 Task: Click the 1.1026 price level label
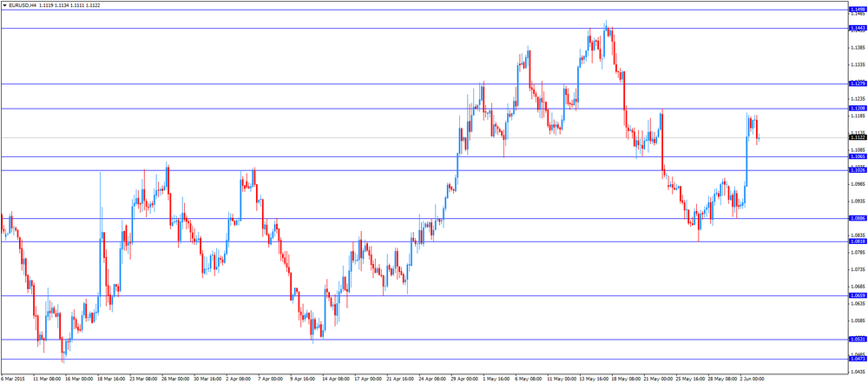pos(857,170)
